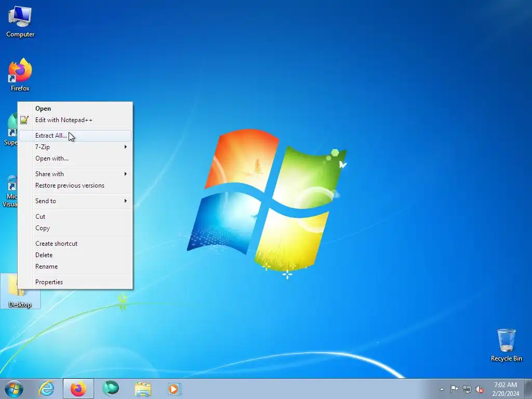Choose Rename from the context menu
The width and height of the screenshot is (532, 399).
(75, 267)
